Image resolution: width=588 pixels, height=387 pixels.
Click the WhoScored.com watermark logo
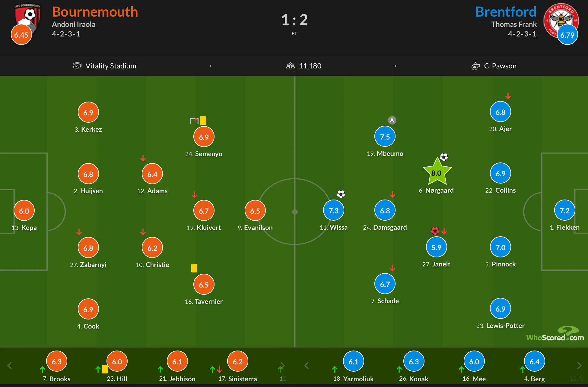tap(555, 334)
